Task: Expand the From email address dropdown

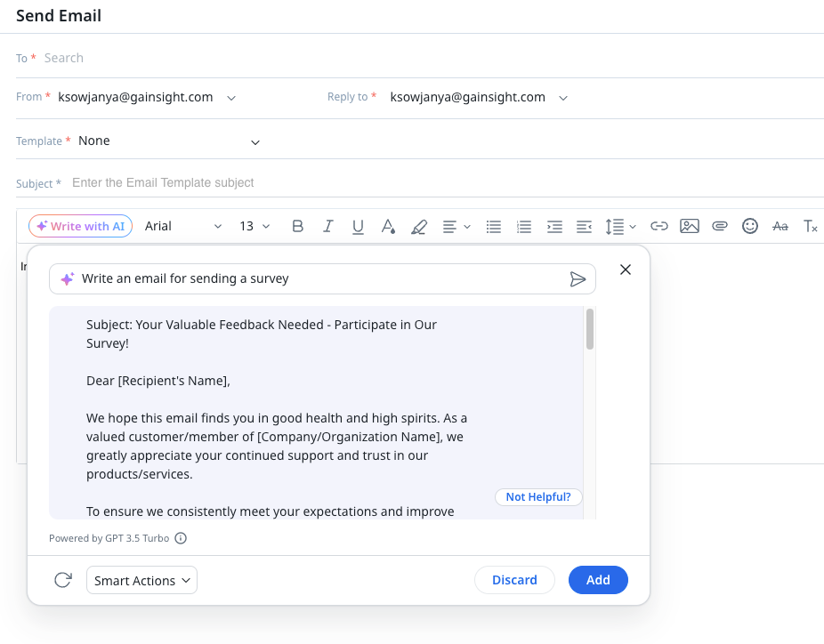Action: (x=147, y=97)
